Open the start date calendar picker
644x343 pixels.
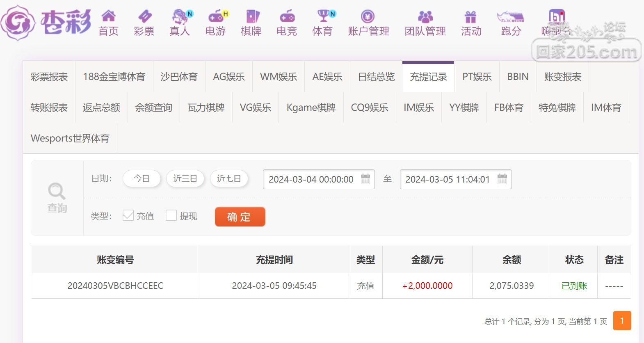(365, 179)
